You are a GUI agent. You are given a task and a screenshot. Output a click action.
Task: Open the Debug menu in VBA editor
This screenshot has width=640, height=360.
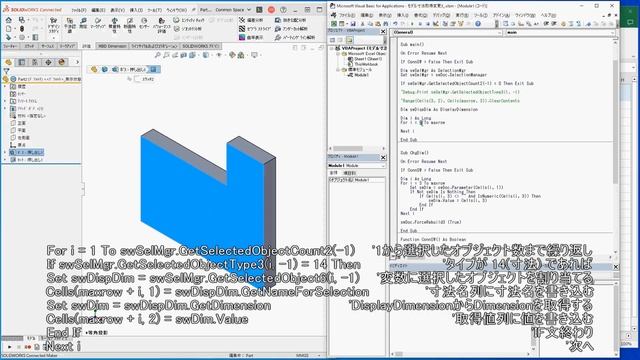[441, 15]
